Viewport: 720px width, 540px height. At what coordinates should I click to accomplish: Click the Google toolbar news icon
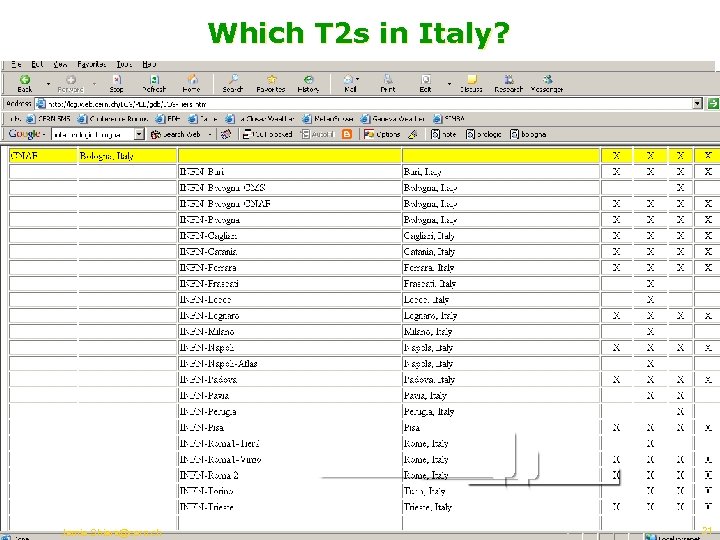point(226,134)
